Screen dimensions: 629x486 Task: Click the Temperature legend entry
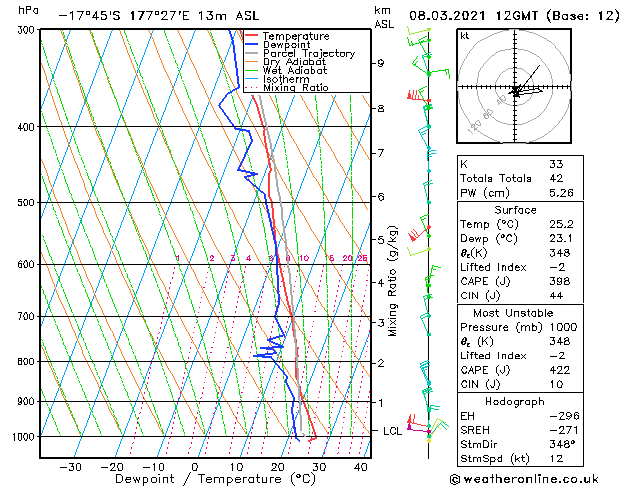296,36
